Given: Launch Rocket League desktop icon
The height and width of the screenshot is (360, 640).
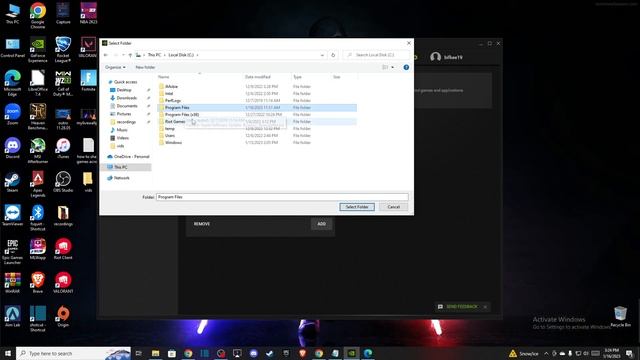Looking at the screenshot, I should pyautogui.click(x=63, y=49).
